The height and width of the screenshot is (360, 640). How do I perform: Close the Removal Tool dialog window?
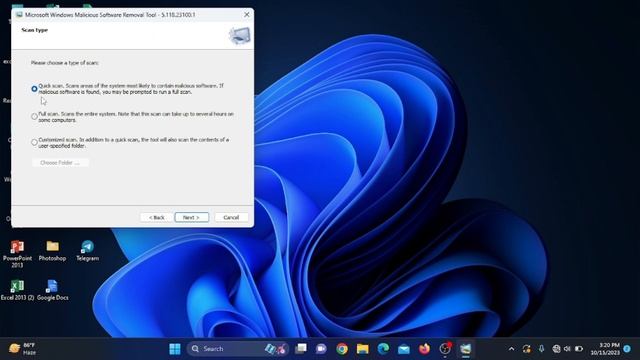click(247, 15)
